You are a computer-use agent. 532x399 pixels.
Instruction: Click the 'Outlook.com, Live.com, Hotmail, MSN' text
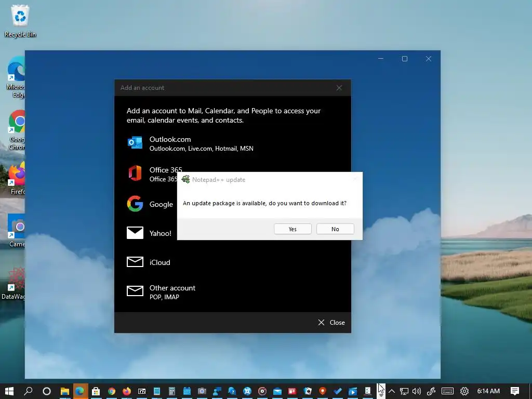tap(201, 149)
